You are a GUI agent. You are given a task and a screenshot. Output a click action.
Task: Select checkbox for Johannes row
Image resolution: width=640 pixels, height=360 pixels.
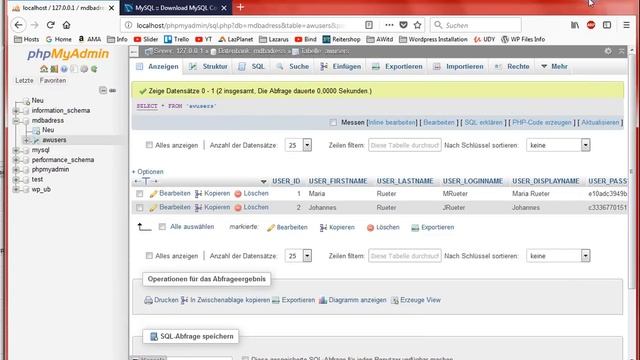tap(140, 208)
